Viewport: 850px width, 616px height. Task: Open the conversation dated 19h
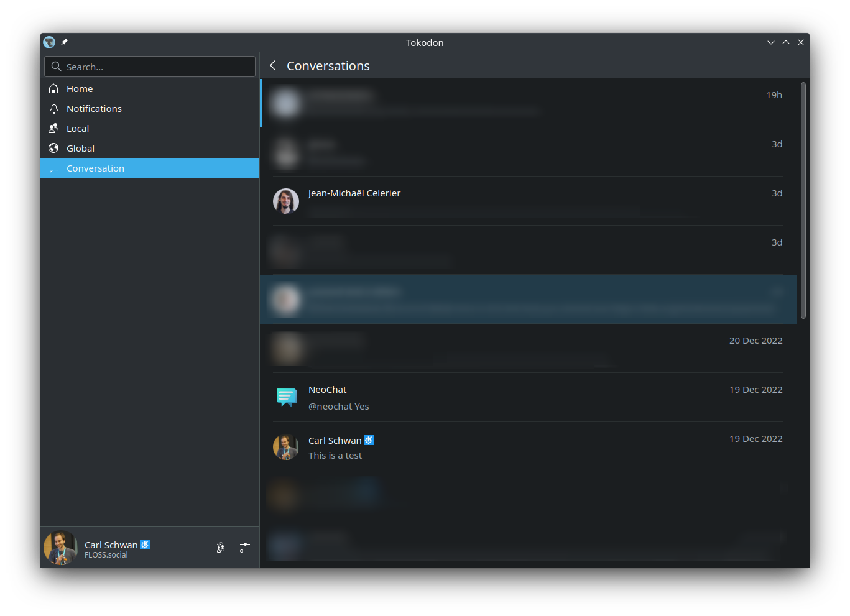point(528,103)
